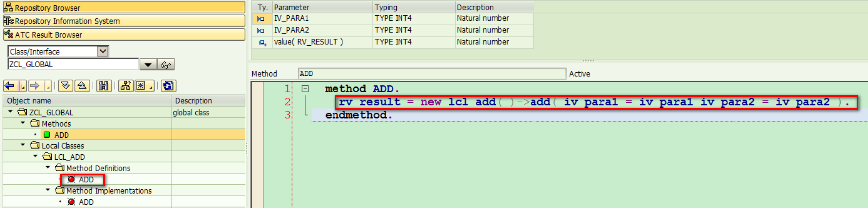This screenshot has height=208, width=868.
Task: Click line number 2 in editor gutter
Action: pos(287,102)
